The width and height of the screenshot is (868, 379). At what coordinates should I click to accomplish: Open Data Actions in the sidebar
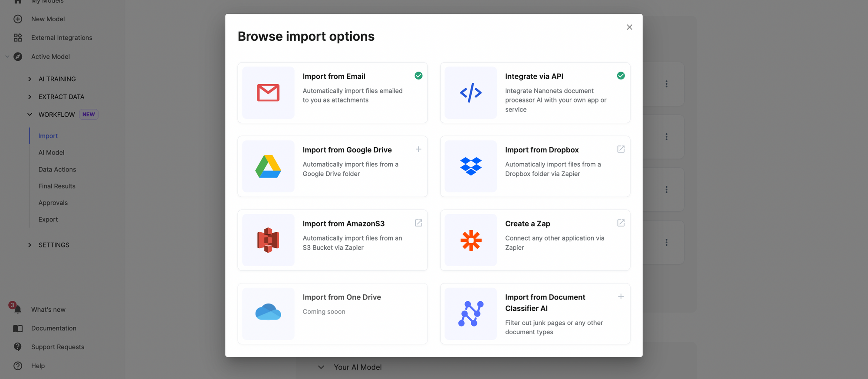pyautogui.click(x=57, y=169)
